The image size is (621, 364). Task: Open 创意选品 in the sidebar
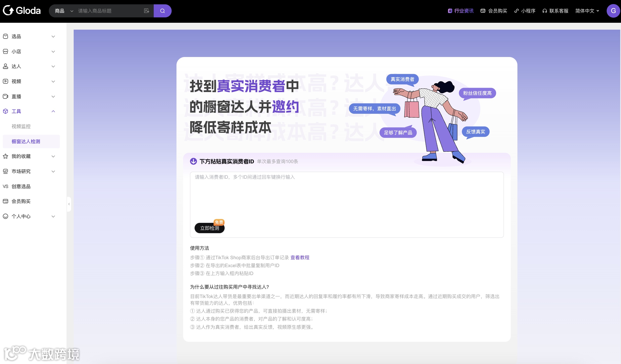(x=21, y=186)
